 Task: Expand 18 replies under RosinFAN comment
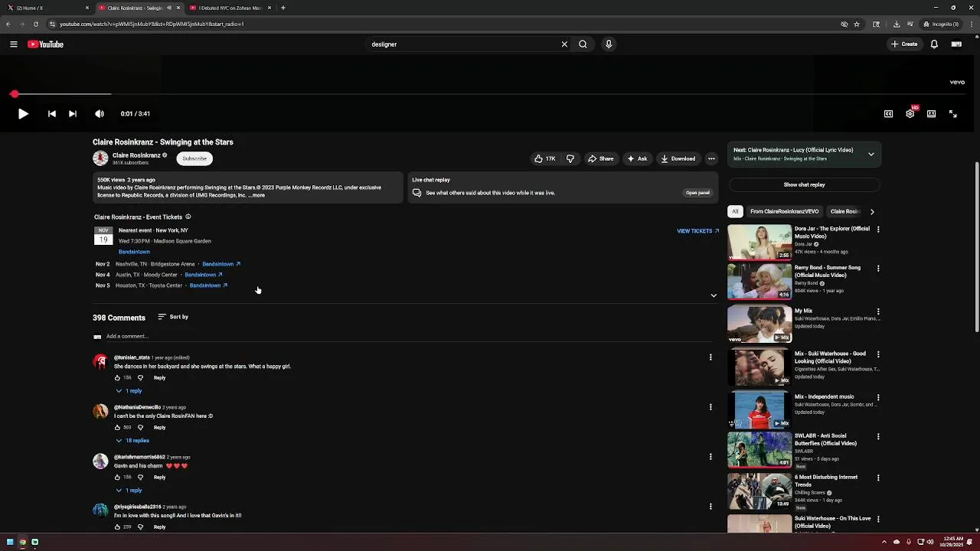pos(132,441)
